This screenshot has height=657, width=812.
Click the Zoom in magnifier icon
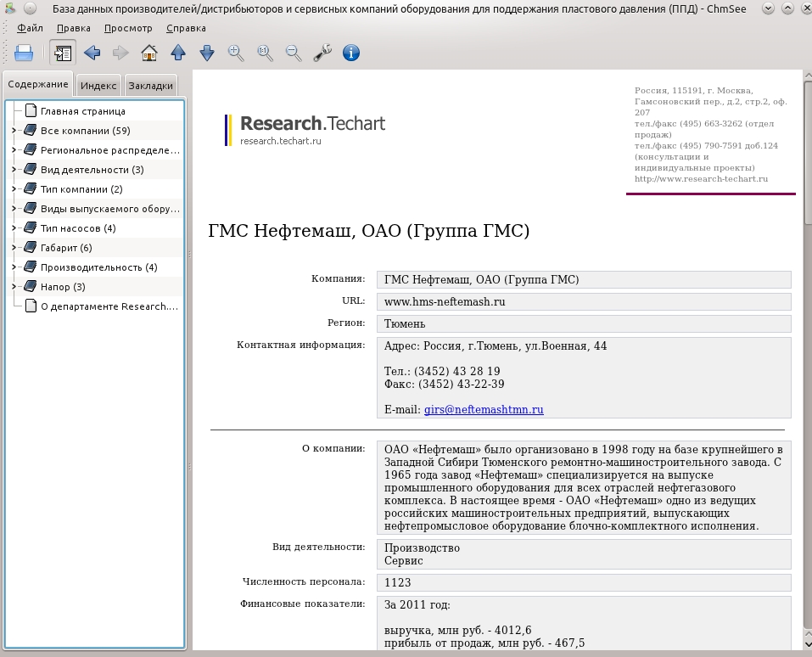click(x=236, y=53)
